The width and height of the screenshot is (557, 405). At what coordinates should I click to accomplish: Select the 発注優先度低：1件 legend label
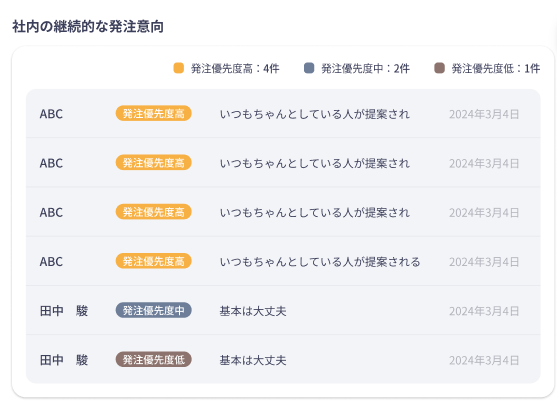pos(496,68)
